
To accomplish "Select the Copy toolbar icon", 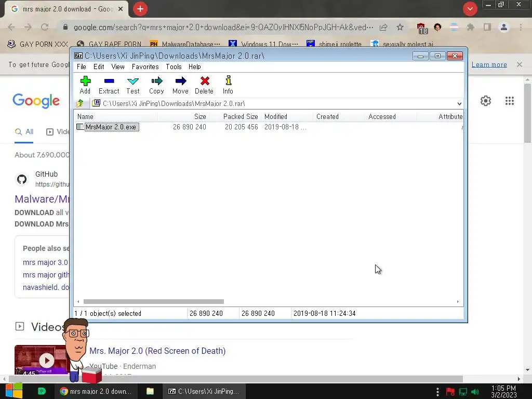I will (x=156, y=85).
